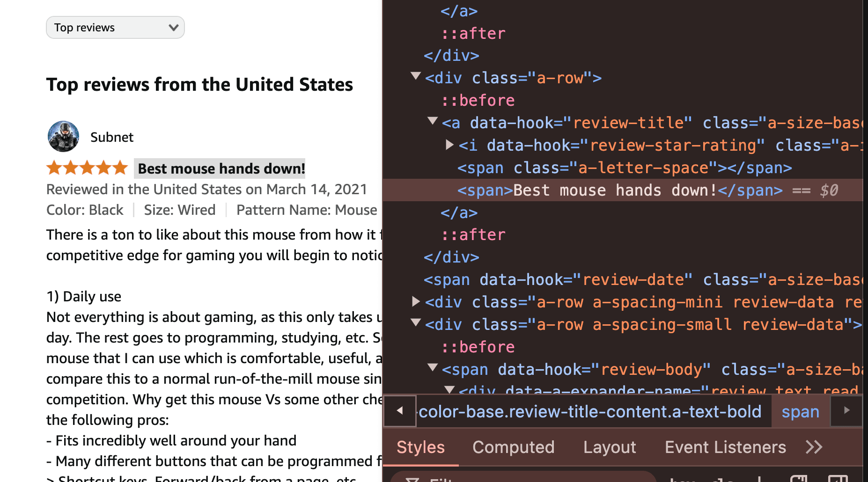The width and height of the screenshot is (868, 482).
Task: Select the review-title-content breadcrumb item
Action: 590,412
